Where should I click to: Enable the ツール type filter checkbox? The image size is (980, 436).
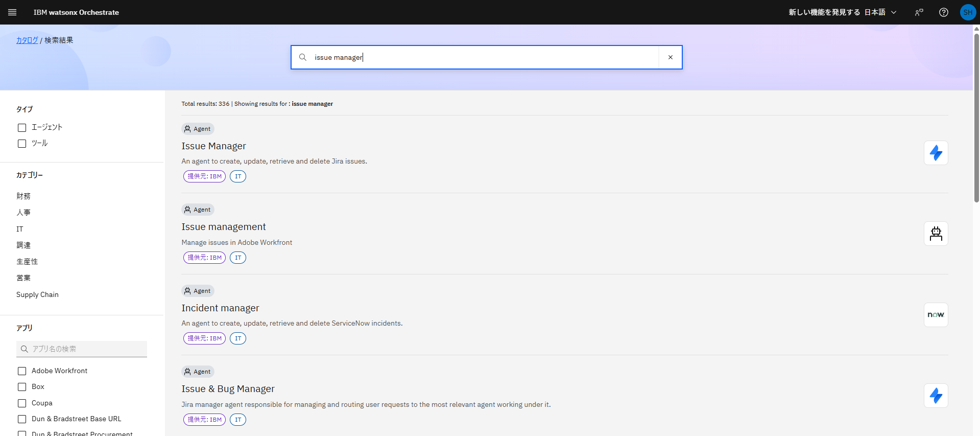point(22,144)
